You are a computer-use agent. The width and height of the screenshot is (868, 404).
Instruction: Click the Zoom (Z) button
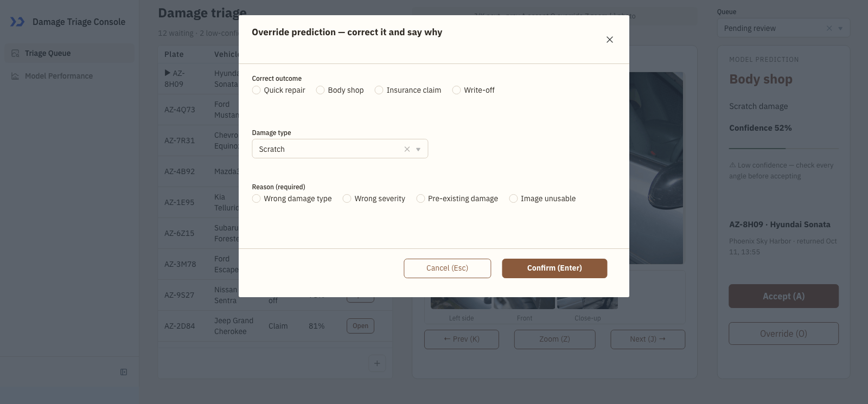555,339
